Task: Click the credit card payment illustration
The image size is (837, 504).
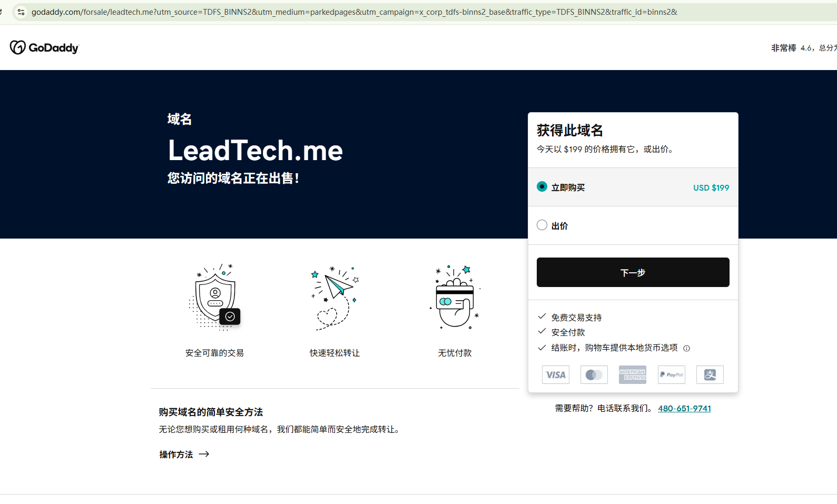Action: coord(455,298)
